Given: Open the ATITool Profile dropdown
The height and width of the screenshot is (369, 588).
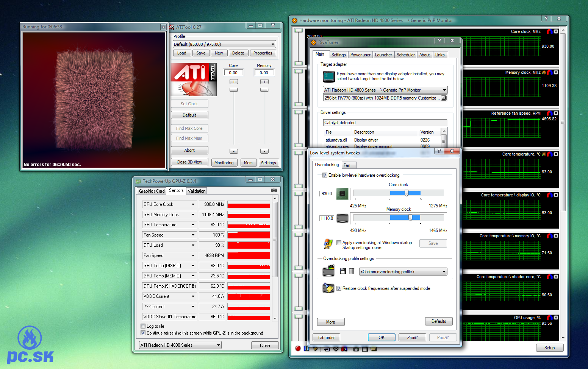Looking at the screenshot, I should (x=224, y=44).
